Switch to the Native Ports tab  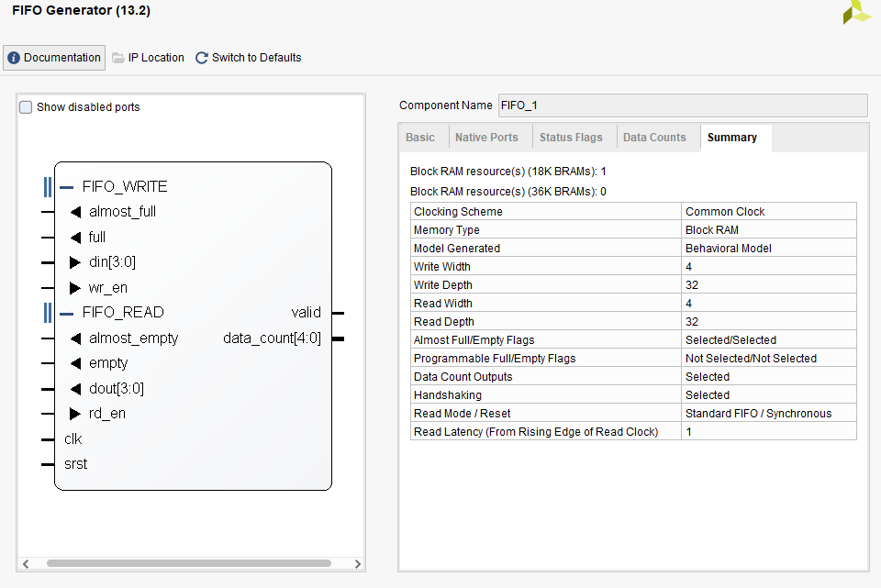486,138
